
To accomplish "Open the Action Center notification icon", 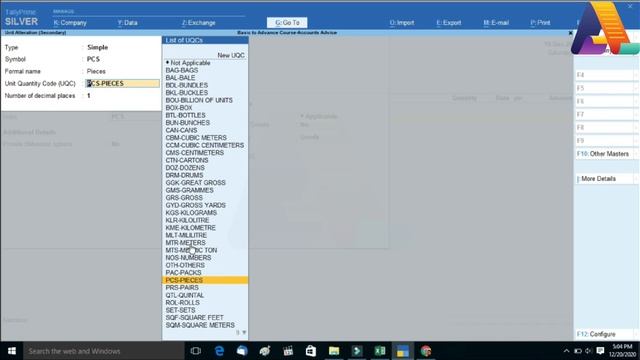I will coord(600,351).
